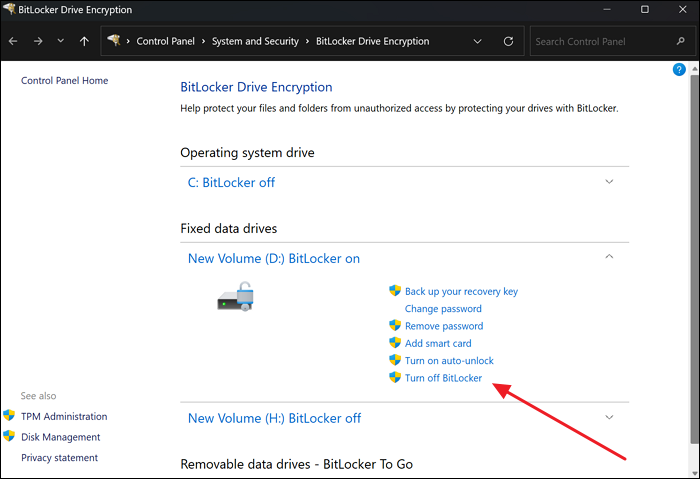Open TPM Administration link
This screenshot has width=700, height=479.
coord(64,416)
